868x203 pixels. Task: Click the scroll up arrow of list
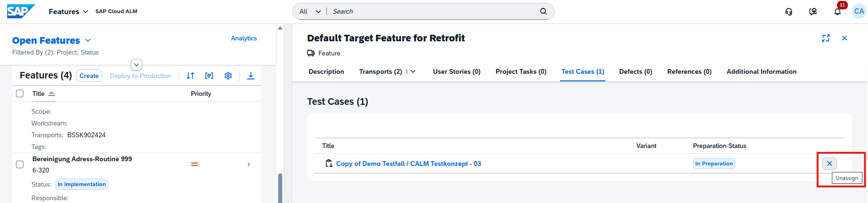[280, 28]
